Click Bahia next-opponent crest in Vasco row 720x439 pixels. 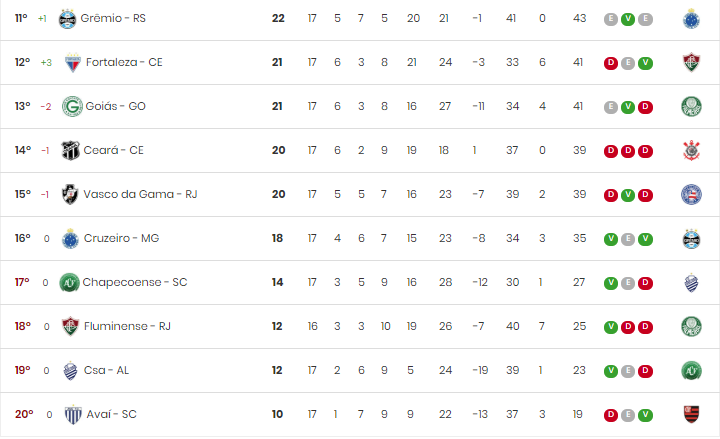691,194
